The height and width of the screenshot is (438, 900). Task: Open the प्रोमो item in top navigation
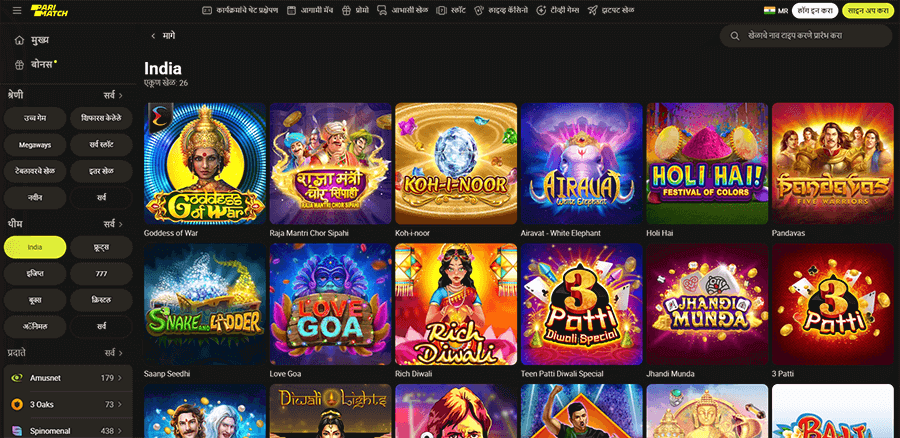(x=355, y=10)
